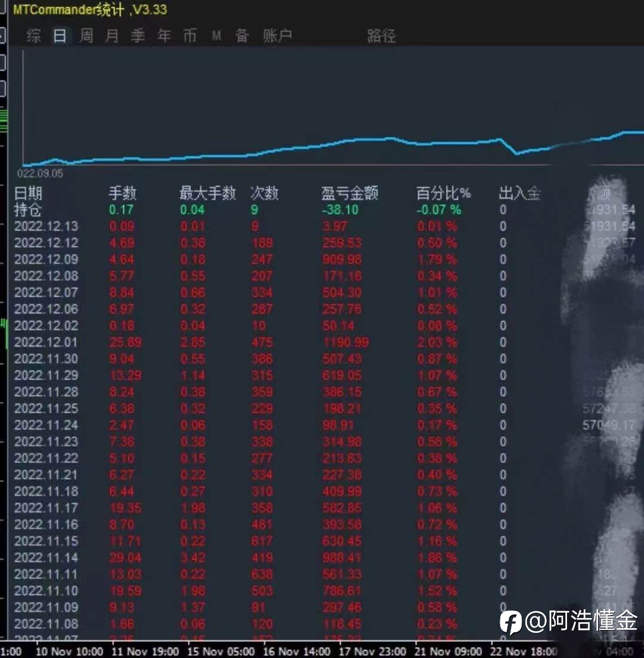Click lots value 25.89
644x658 pixels.
tap(125, 342)
